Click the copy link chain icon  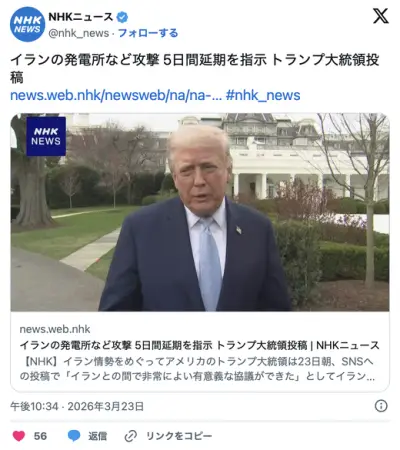coord(130,436)
